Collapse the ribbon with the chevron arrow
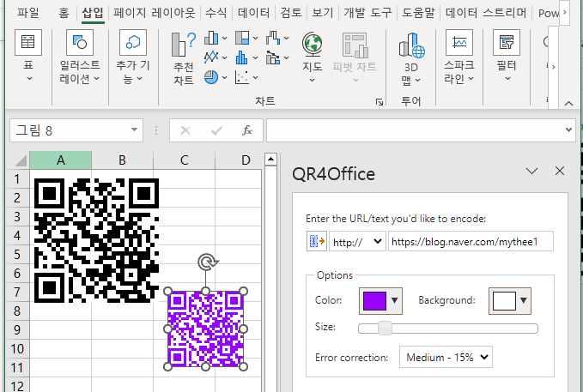Viewport: 583px width, 392px height. (568, 104)
